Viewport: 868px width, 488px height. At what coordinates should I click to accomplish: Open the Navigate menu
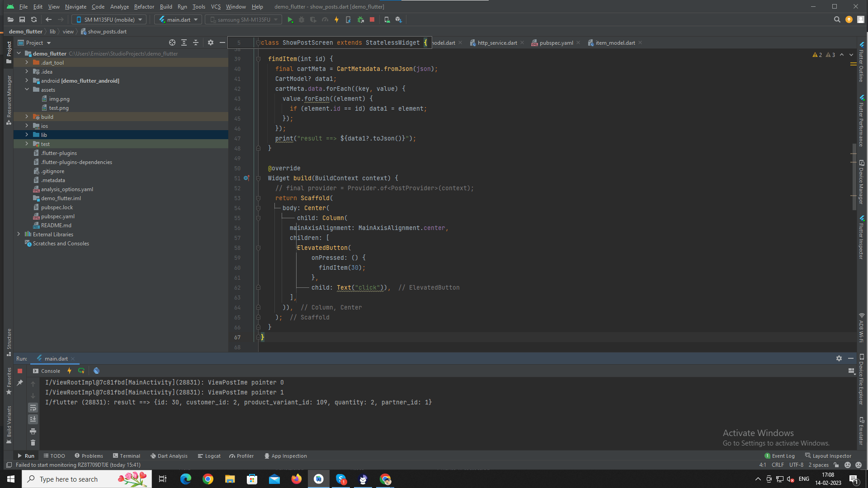(75, 7)
